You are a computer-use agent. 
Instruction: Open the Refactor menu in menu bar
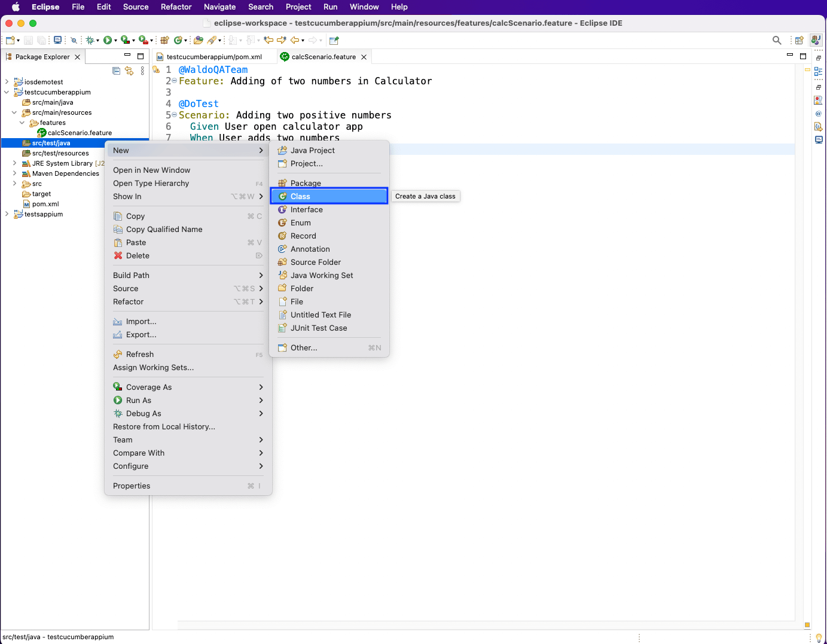pos(176,7)
